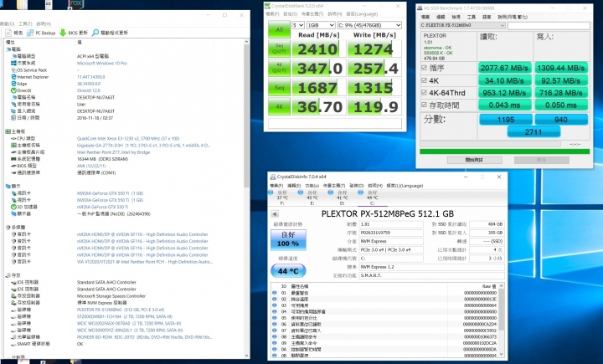This screenshot has height=364, width=603.
Task: Click the 100 % health status box
Action: (x=288, y=239)
